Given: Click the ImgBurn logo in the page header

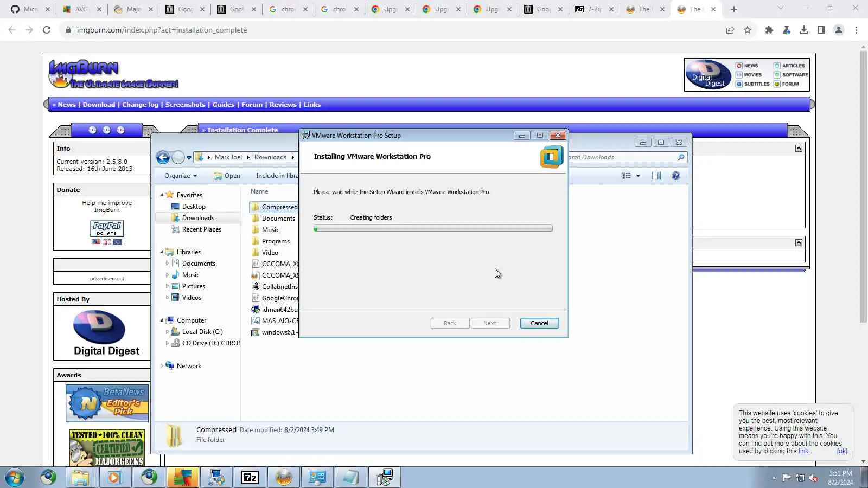Looking at the screenshot, I should click(x=113, y=74).
